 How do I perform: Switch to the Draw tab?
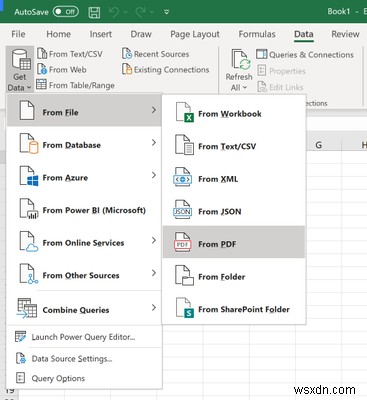(x=141, y=34)
